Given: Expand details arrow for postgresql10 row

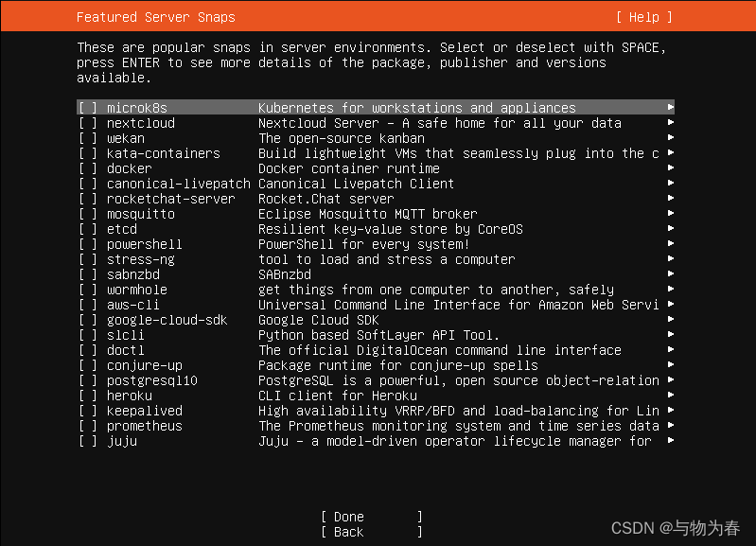Looking at the screenshot, I should tap(670, 380).
